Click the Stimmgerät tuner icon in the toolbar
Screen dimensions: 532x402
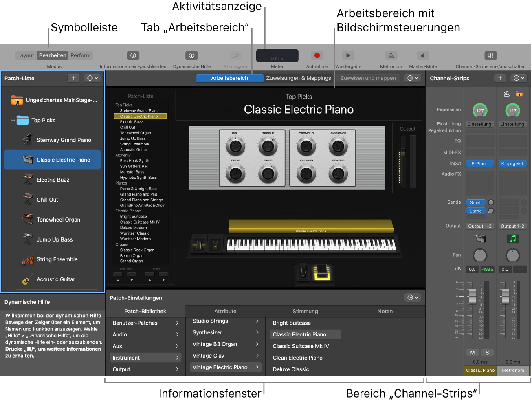click(x=236, y=55)
